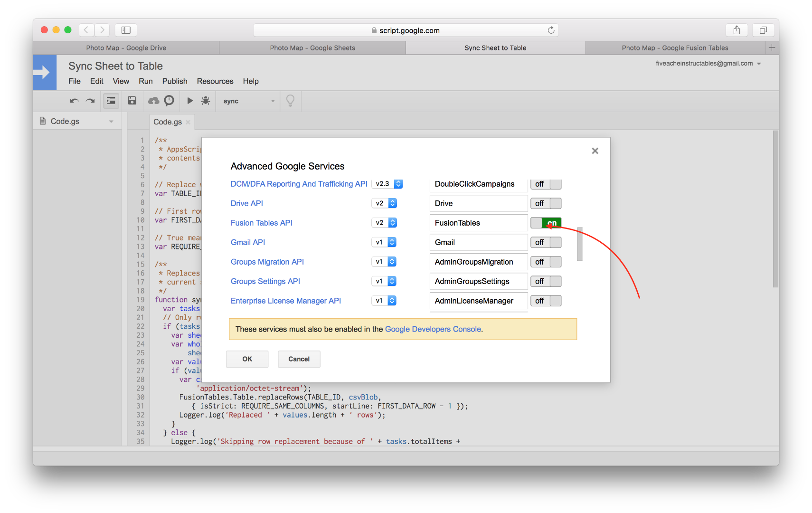The height and width of the screenshot is (513, 812).
Task: Click the undo arrow icon
Action: click(75, 101)
